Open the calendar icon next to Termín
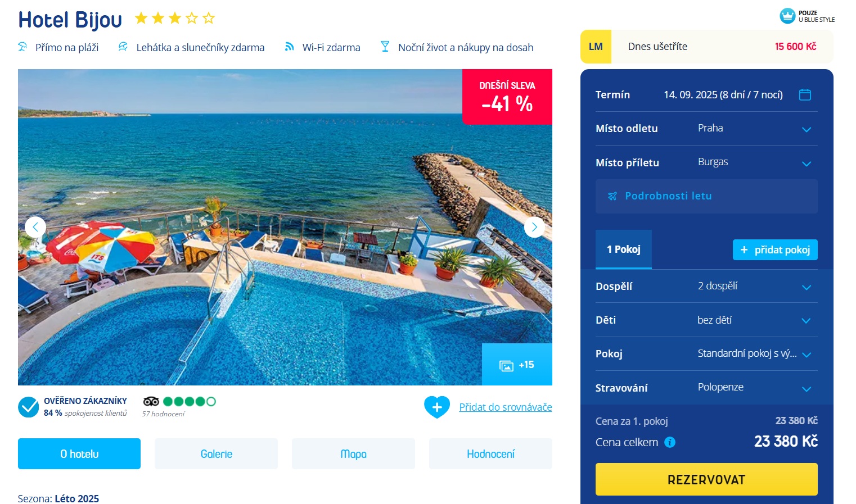 (x=805, y=94)
